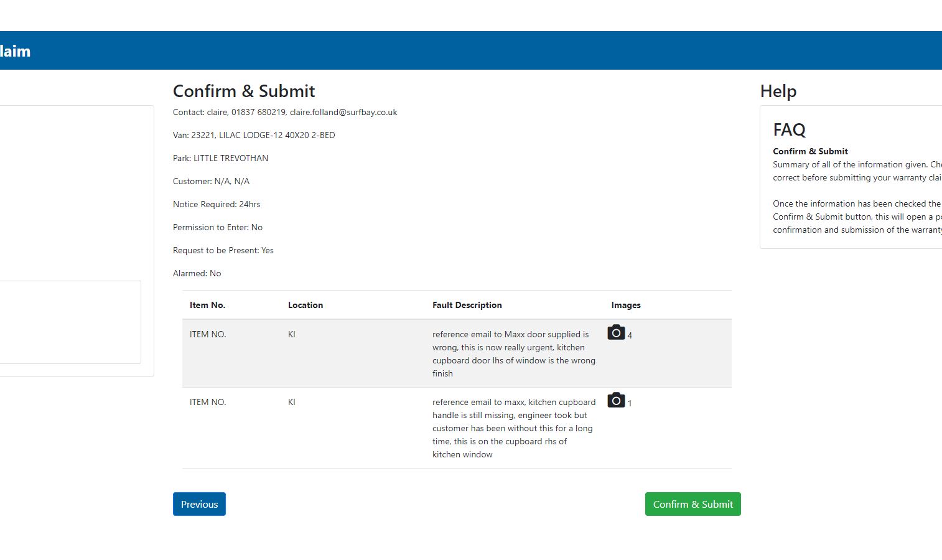Click the Confirm & Submit page heading
This screenshot has height=560, width=942.
244,91
